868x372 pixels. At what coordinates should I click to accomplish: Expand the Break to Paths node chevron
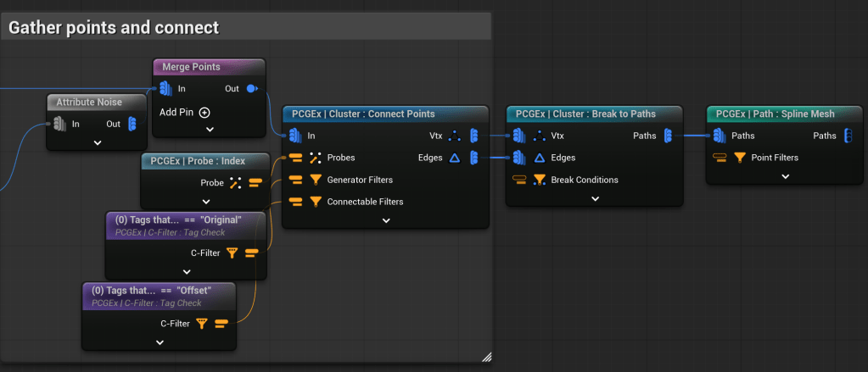click(595, 198)
